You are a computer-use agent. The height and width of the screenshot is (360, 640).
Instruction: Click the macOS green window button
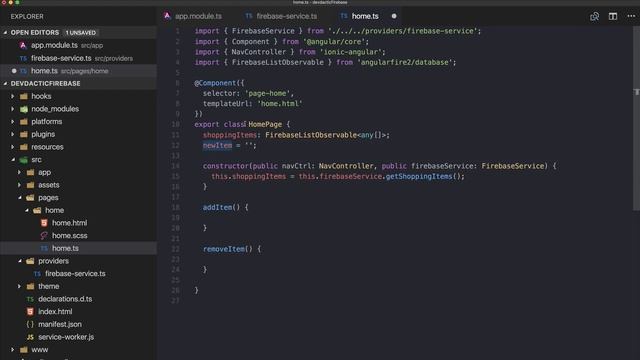coord(17,2)
